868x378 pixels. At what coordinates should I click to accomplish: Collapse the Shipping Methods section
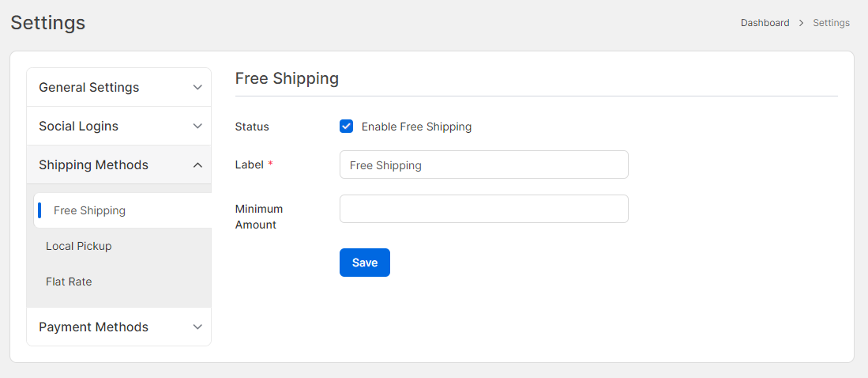pyautogui.click(x=119, y=165)
